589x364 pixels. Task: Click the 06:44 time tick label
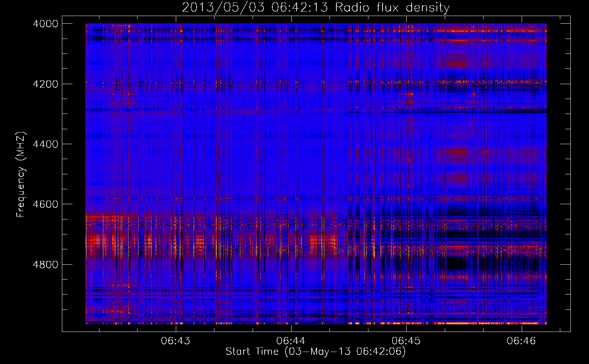point(291,341)
